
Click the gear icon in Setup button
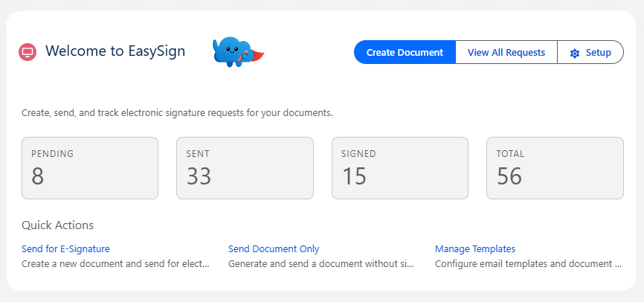tap(575, 53)
